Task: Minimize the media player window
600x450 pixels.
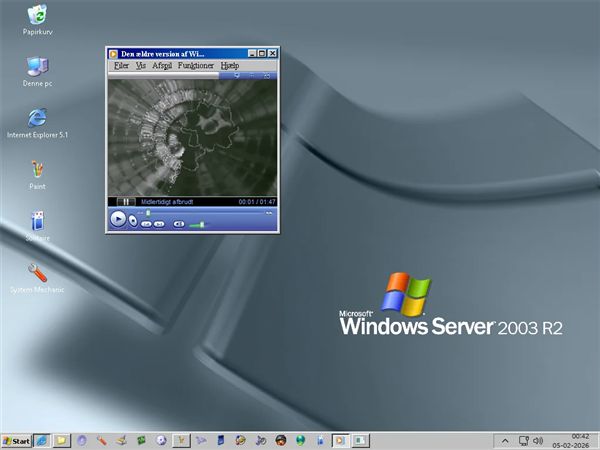Action: tap(252, 54)
